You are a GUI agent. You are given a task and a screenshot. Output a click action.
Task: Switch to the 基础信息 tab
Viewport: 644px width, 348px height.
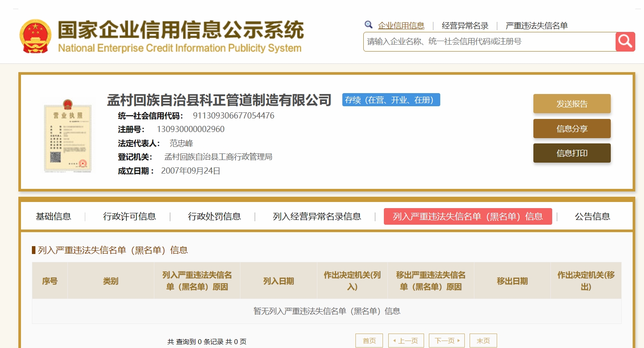(53, 216)
